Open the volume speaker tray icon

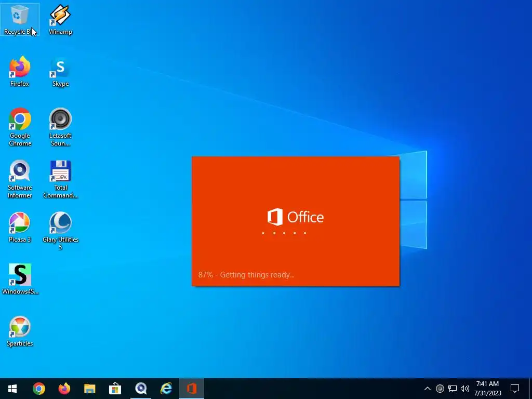pos(465,389)
